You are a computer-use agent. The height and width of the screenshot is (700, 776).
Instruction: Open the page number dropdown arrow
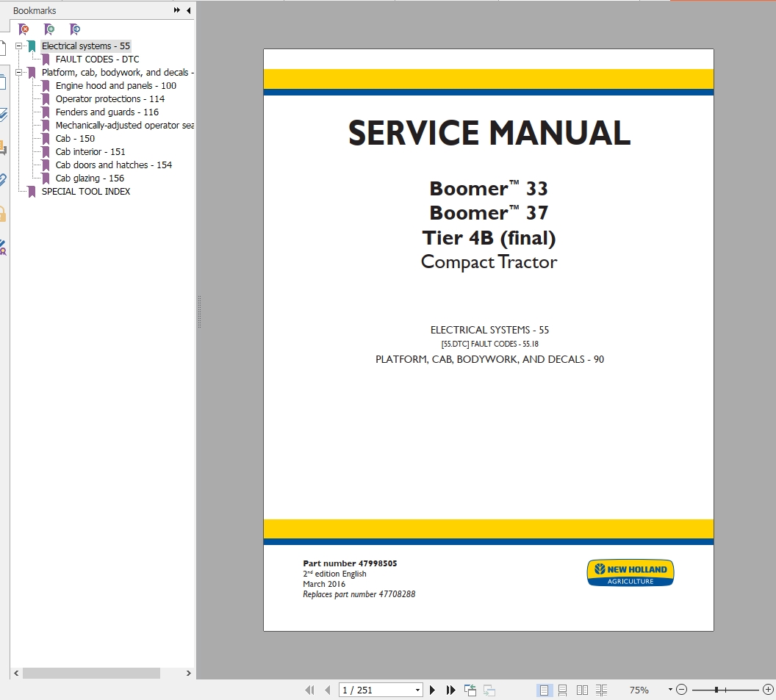[x=418, y=690]
